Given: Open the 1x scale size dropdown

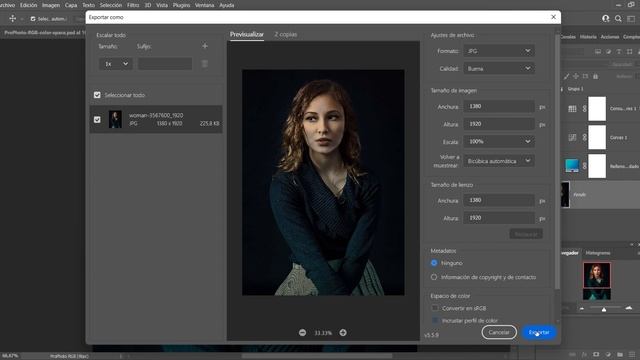Looking at the screenshot, I should coord(116,64).
